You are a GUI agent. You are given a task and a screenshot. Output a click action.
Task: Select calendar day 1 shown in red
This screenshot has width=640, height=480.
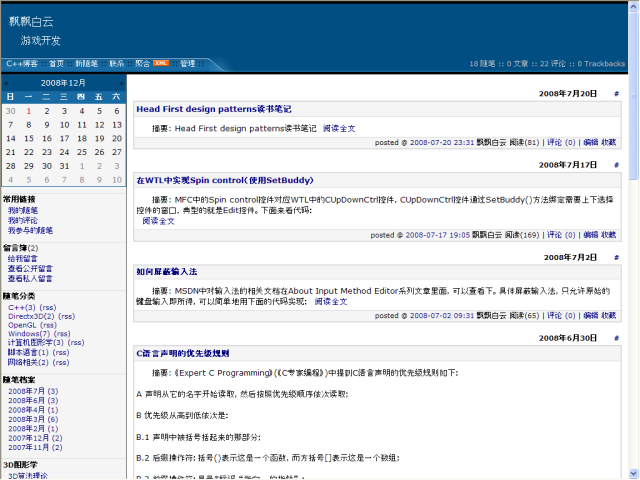pyautogui.click(x=29, y=111)
